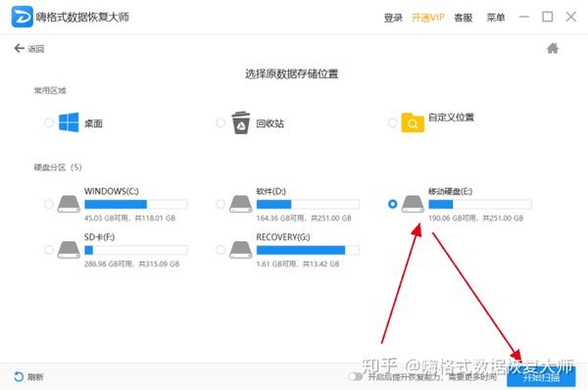The height and width of the screenshot is (390, 588).
Task: Select the 自定义位置 radio button
Action: pyautogui.click(x=392, y=122)
